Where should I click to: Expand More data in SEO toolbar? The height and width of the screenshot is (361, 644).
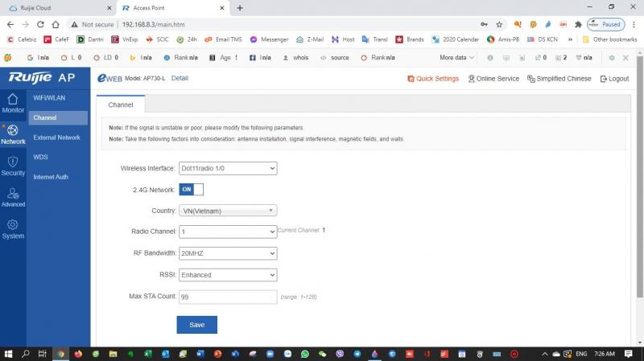tap(456, 57)
